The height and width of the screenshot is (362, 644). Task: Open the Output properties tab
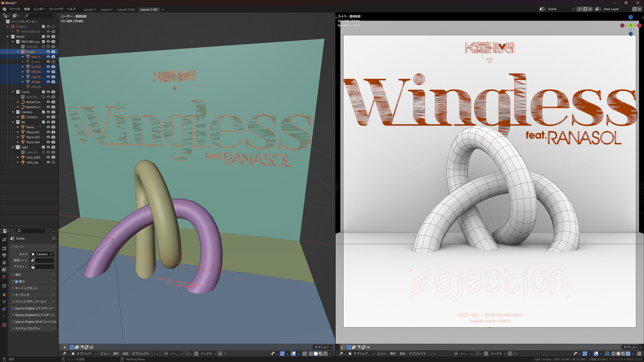[x=4, y=256]
